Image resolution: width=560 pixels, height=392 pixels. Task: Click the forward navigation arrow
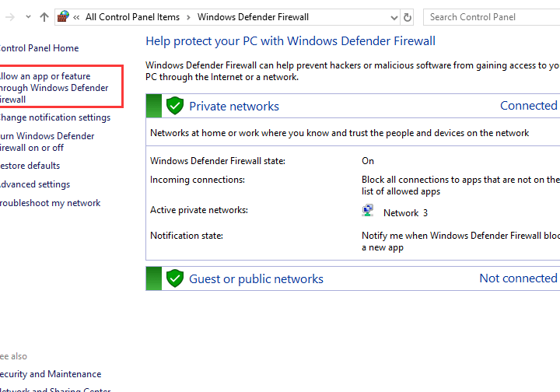[x=10, y=17]
